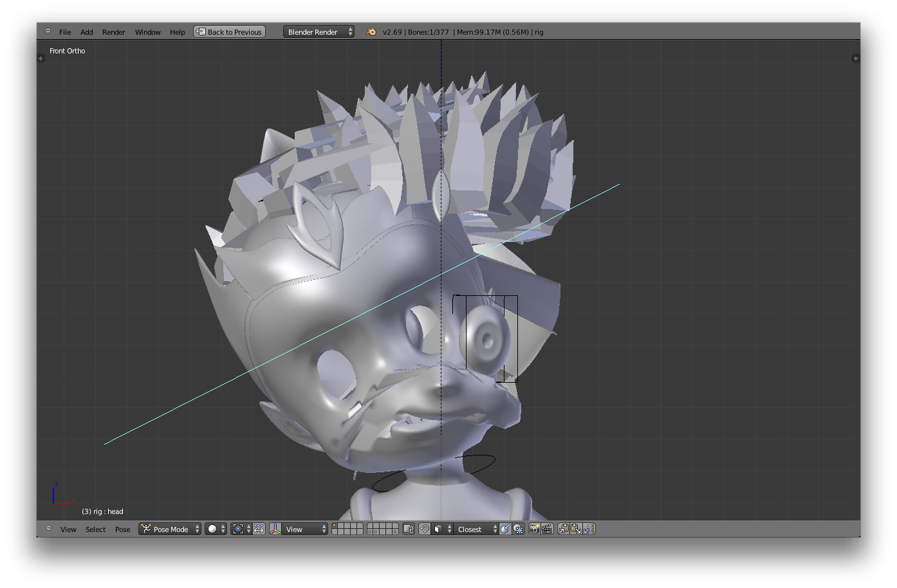Image resolution: width=897 pixels, height=588 pixels.
Task: Click the 'v2.69 | Bones:1/377' stats text
Action: pyautogui.click(x=416, y=32)
